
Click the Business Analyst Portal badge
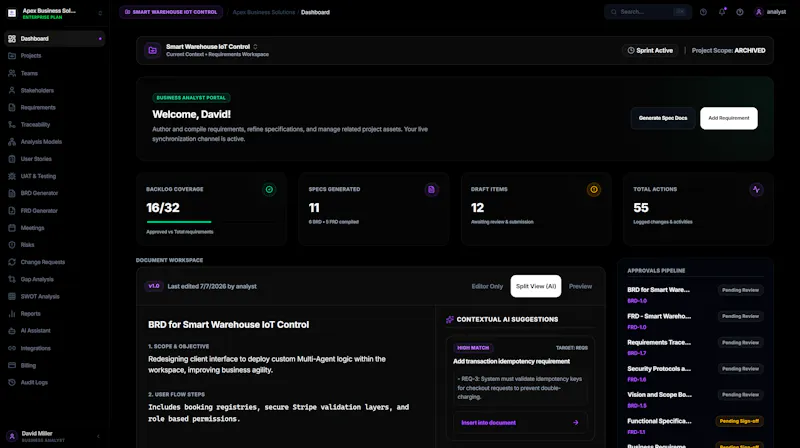pyautogui.click(x=191, y=97)
